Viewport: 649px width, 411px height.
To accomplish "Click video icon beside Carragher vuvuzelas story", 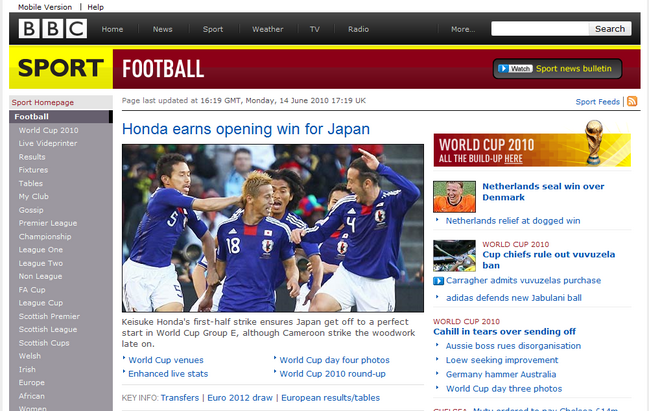I will coord(438,281).
